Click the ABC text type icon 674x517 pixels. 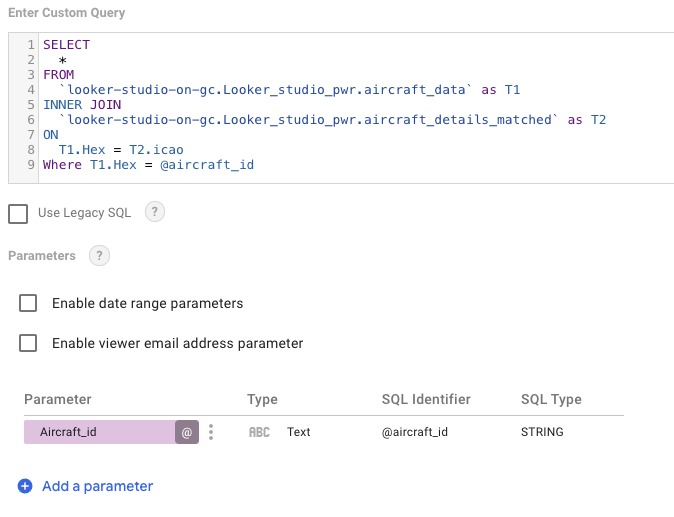tap(259, 432)
